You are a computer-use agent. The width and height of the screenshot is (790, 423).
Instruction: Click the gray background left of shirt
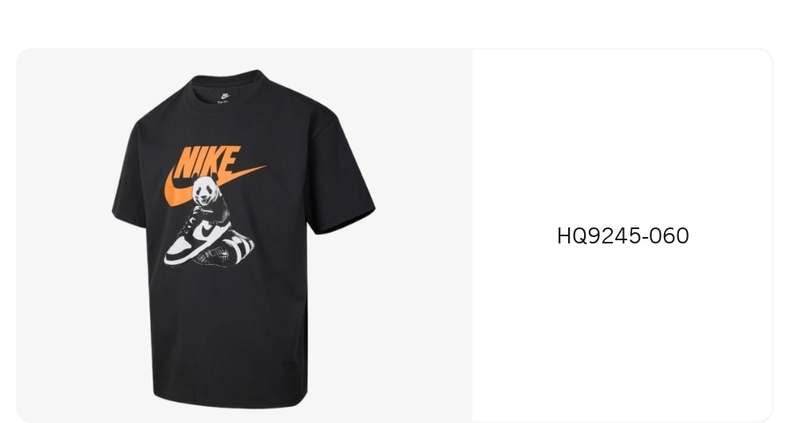click(x=63, y=237)
